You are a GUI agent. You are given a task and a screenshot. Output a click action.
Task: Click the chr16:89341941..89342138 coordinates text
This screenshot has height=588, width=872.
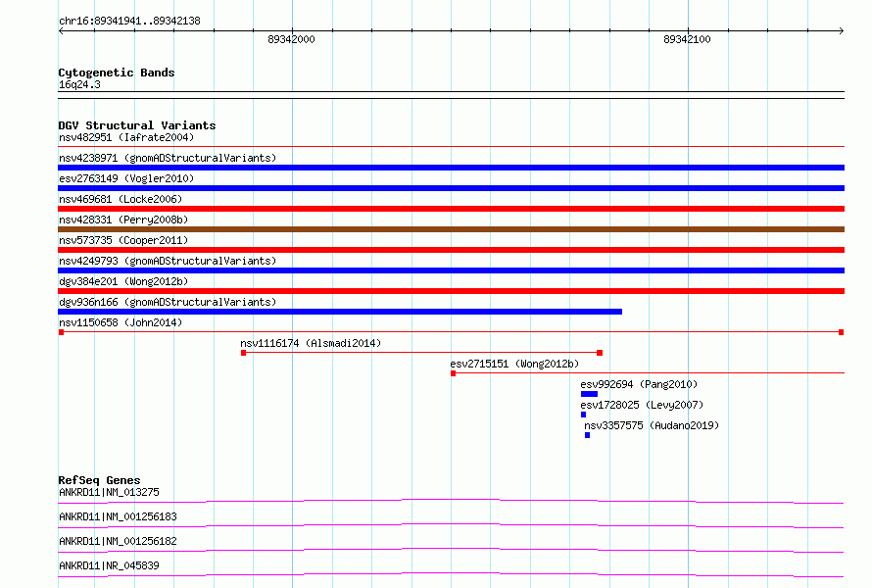click(x=129, y=22)
